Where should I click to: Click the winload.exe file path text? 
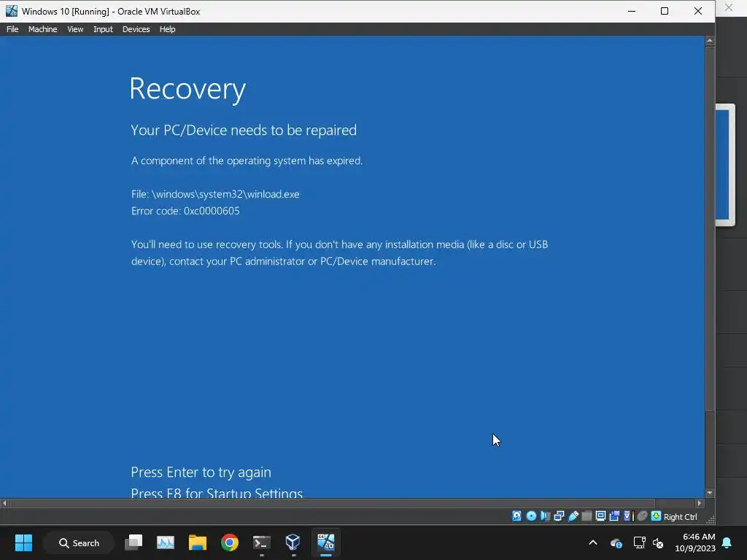(x=215, y=194)
